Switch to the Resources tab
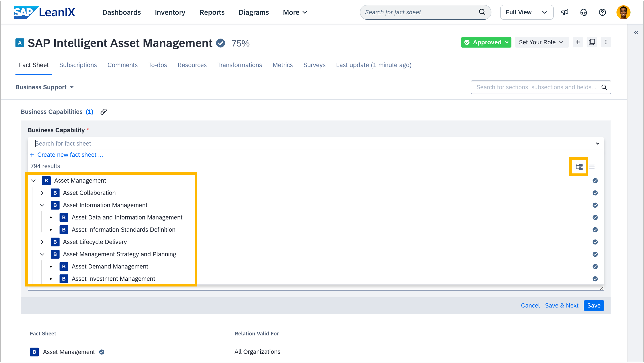The image size is (644, 363). (192, 65)
